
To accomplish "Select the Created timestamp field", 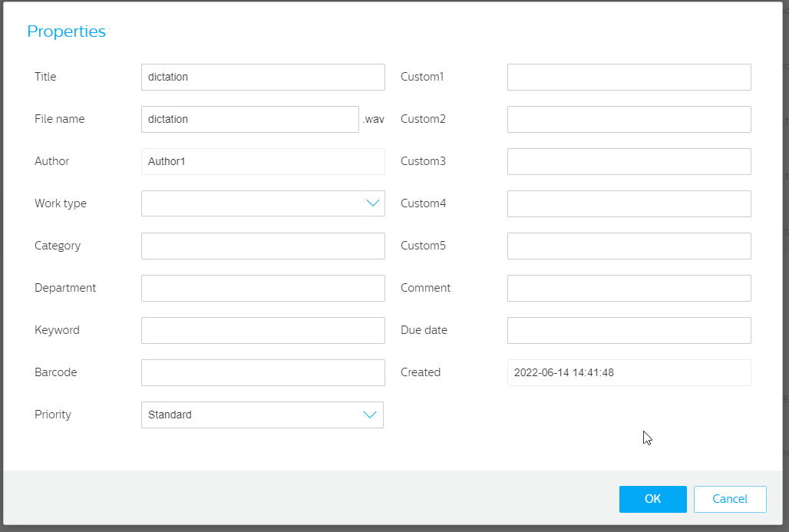I will coord(629,373).
